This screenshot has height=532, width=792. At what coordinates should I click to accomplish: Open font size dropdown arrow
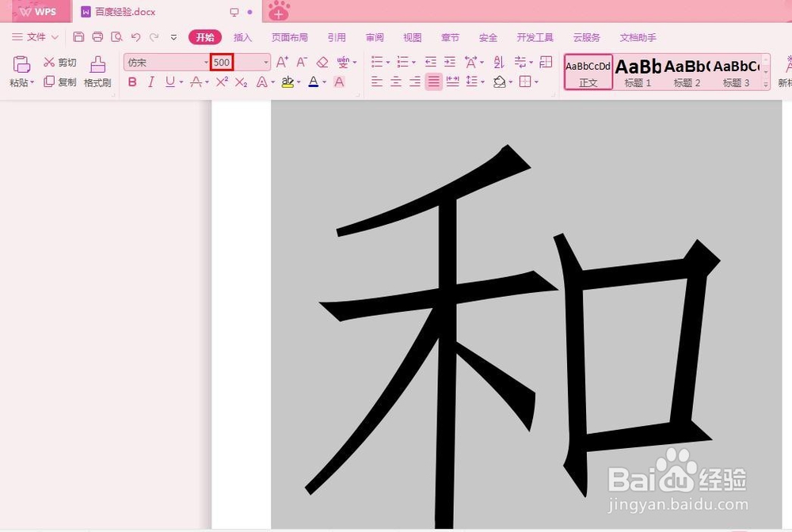pos(265,62)
